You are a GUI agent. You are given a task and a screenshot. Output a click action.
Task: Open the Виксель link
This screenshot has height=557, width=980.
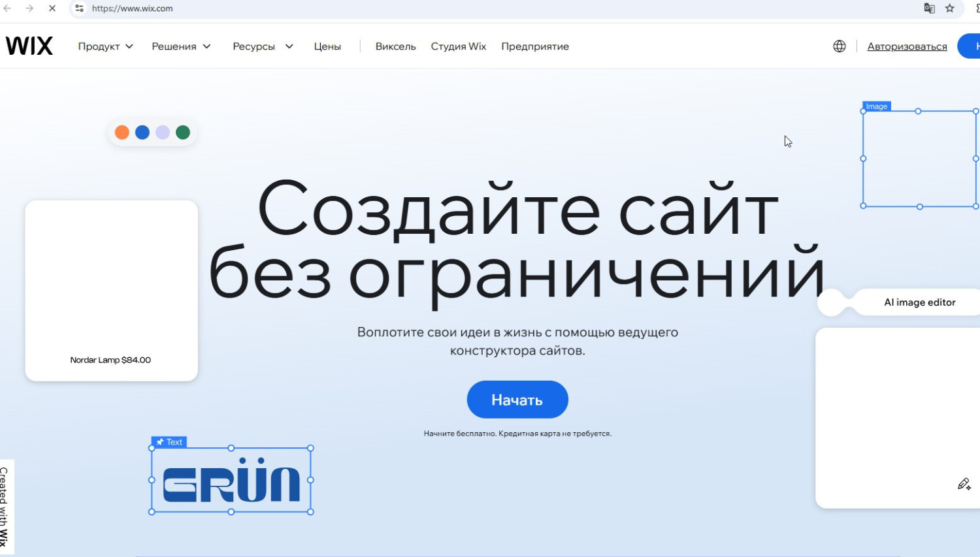tap(395, 46)
